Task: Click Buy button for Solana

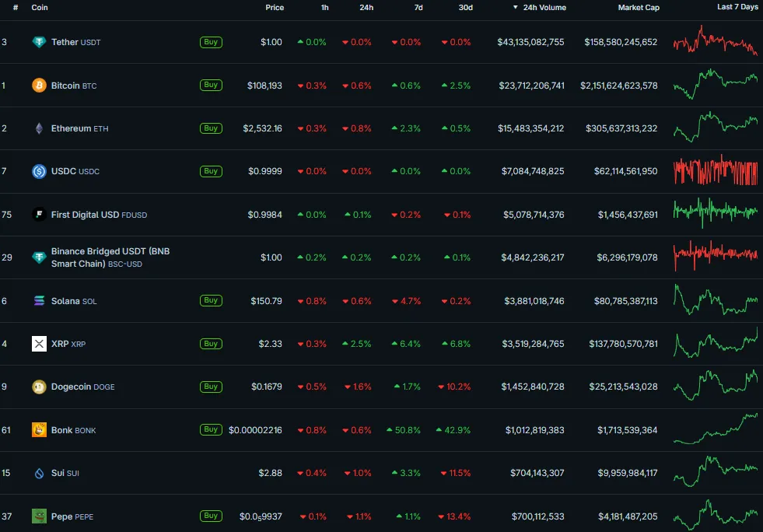Action: [x=211, y=300]
